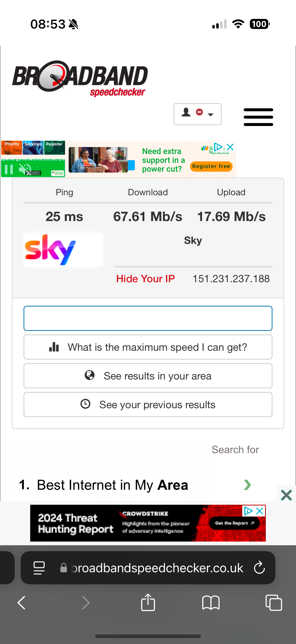Close the power cut banner ad
This screenshot has width=296, height=644.
[x=230, y=147]
